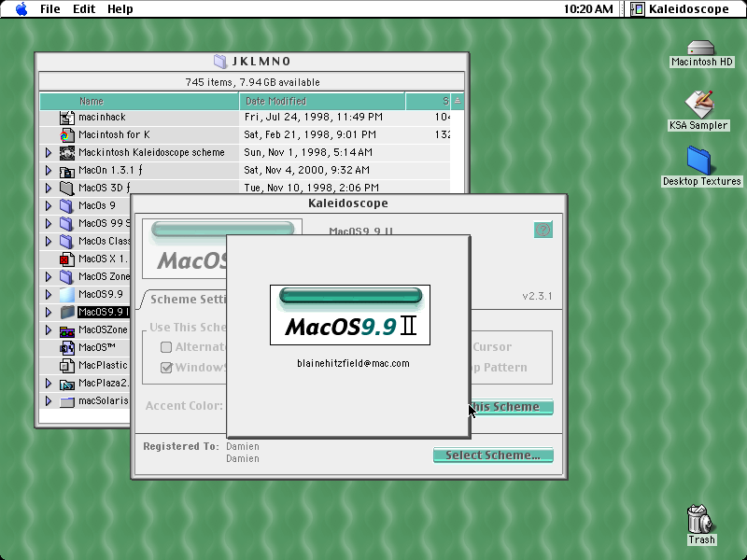Open the File menu

pos(50,9)
